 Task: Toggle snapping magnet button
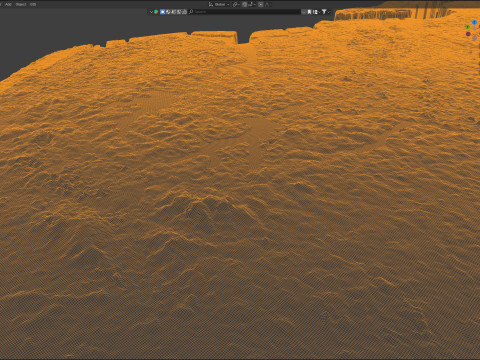244,4
